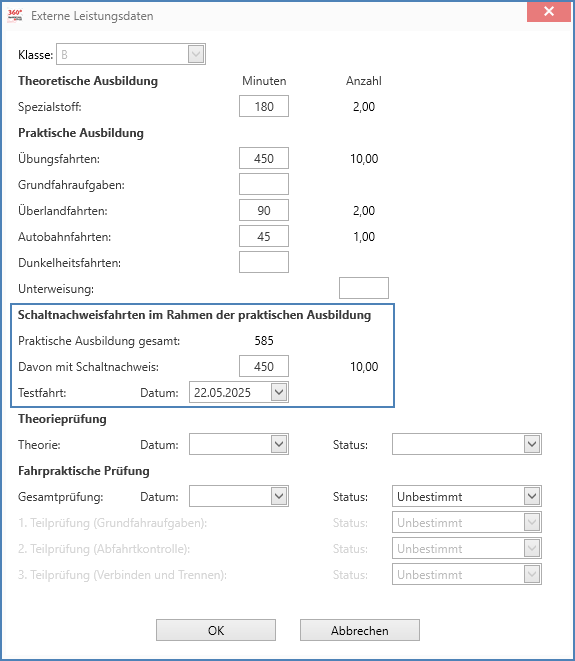Click the Unterweisung Anzahl field
This screenshot has height=661, width=575.
click(x=364, y=288)
